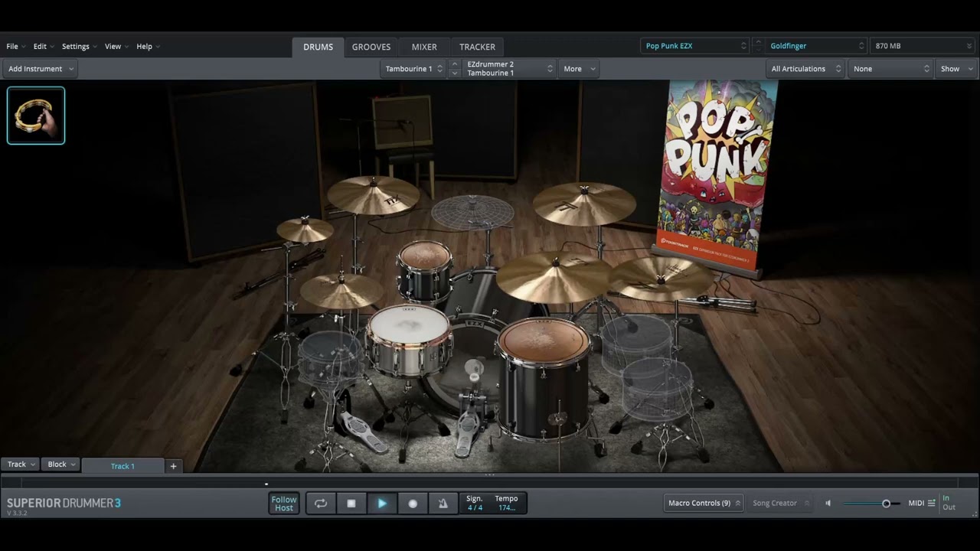The image size is (980, 551).
Task: Mute output via speaker icon
Action: tap(828, 503)
